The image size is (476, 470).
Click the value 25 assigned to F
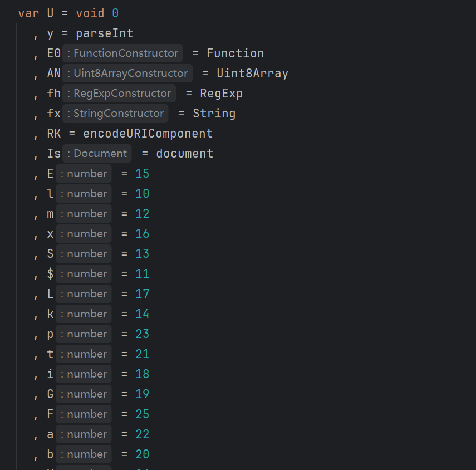click(142, 414)
